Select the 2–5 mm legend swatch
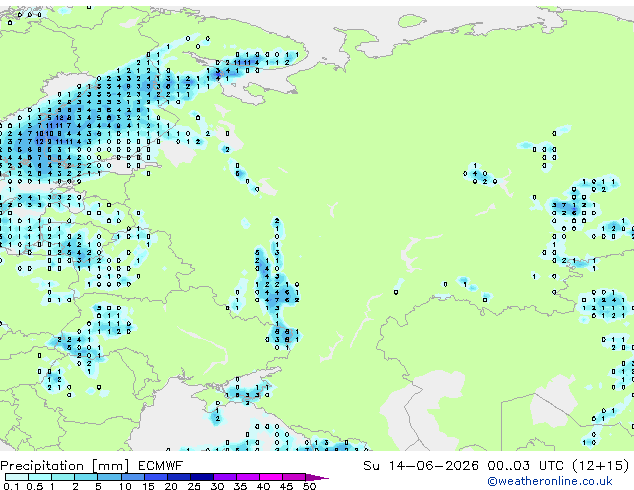Viewport: 634px width, 490px height. (x=86, y=477)
